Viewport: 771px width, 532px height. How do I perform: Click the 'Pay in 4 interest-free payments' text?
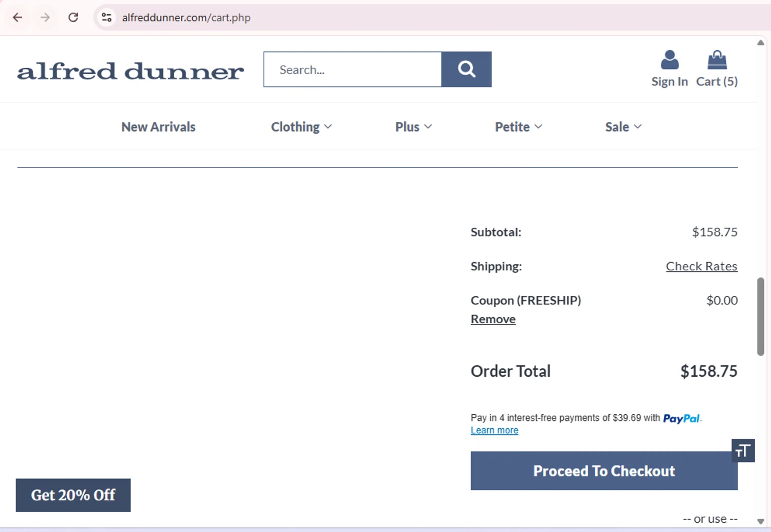click(x=565, y=418)
